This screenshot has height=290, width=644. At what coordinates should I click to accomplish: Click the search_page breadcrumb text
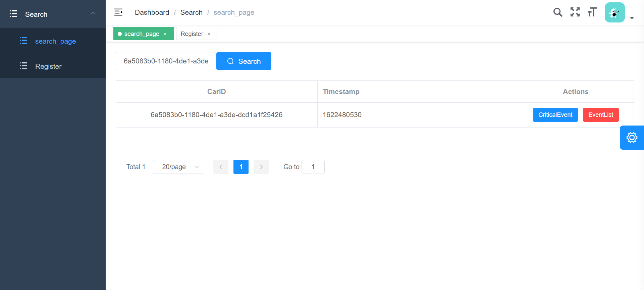[x=234, y=12]
